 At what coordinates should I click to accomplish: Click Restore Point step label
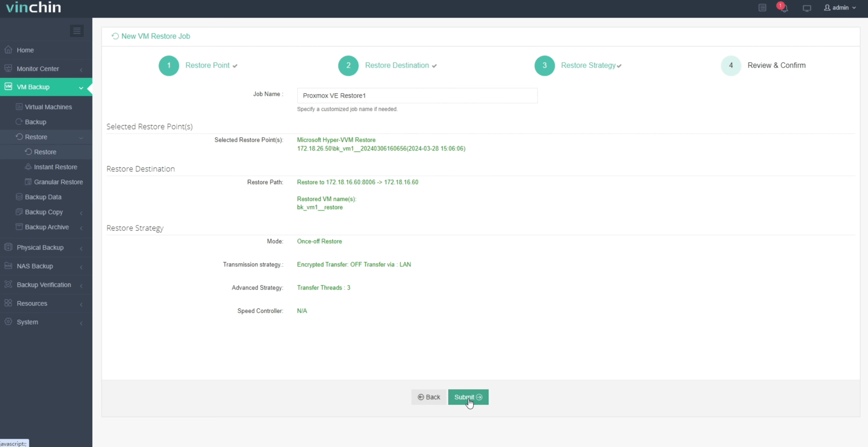point(208,65)
